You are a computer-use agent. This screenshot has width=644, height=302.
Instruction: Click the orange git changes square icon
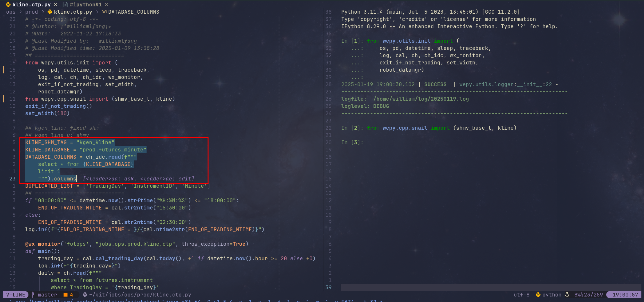tap(66, 294)
